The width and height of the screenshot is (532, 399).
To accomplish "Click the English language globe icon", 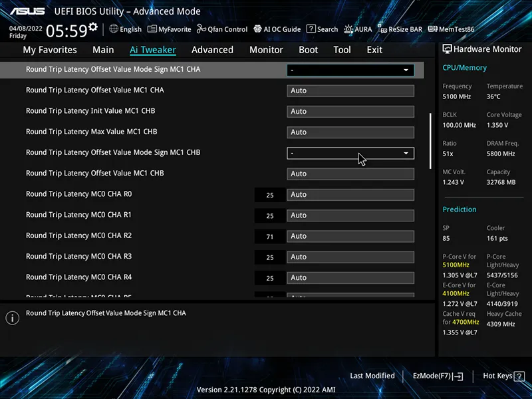I will pos(114,29).
